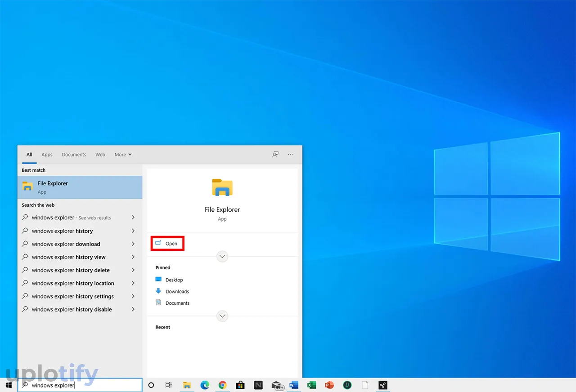Image resolution: width=576 pixels, height=392 pixels.
Task: Expand arrow next to 'windows explorer - See web results'
Action: pos(133,218)
